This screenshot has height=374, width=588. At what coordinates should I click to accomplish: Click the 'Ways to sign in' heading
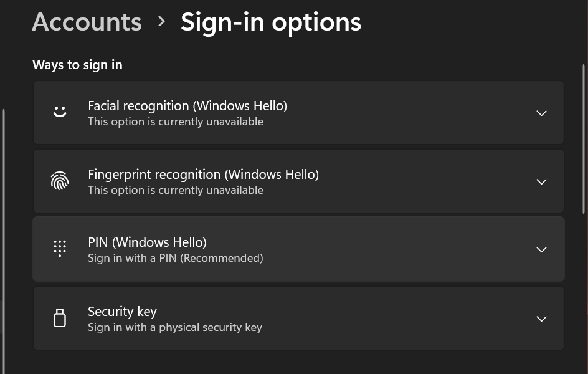(77, 65)
